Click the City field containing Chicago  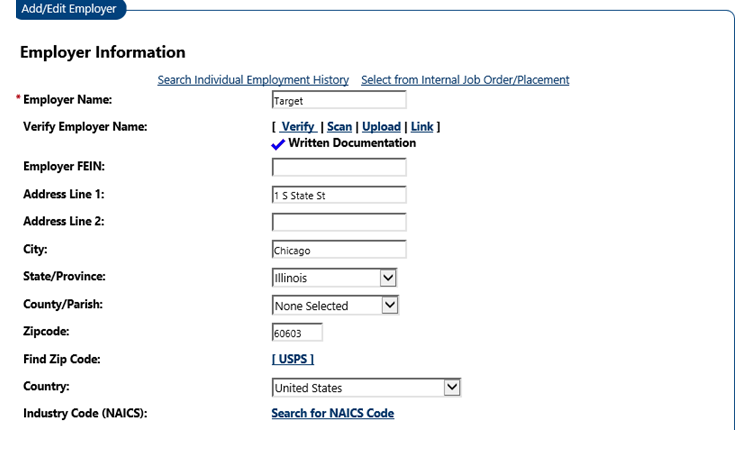(x=339, y=250)
